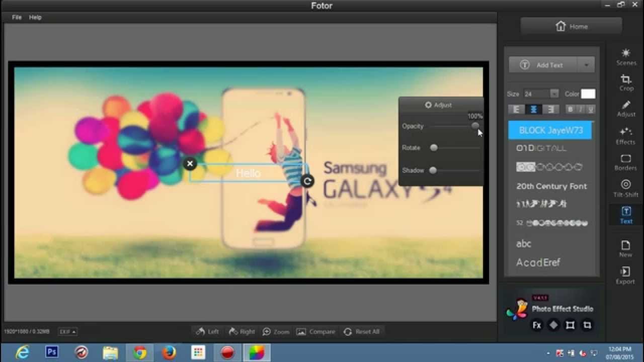Open the font Size dropdown
644x362 pixels.
click(554, 94)
